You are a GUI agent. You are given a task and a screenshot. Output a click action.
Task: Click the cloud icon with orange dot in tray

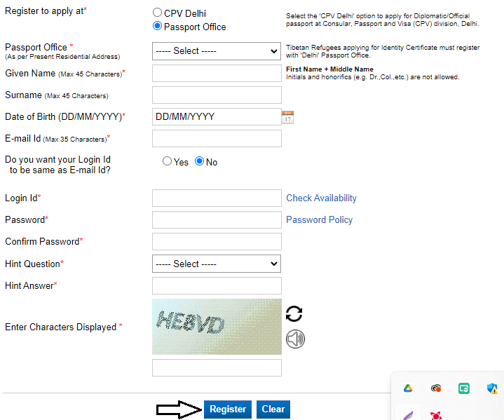coord(436,388)
